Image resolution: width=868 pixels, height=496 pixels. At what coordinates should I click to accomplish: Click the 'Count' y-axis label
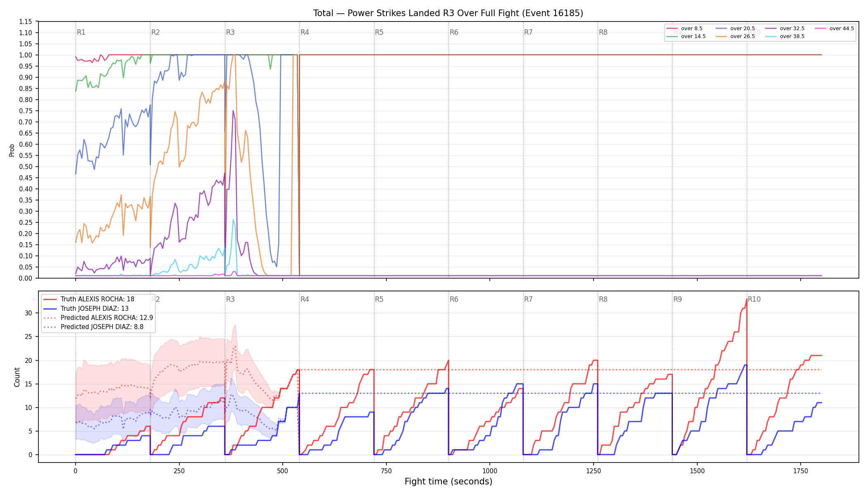[x=17, y=377]
